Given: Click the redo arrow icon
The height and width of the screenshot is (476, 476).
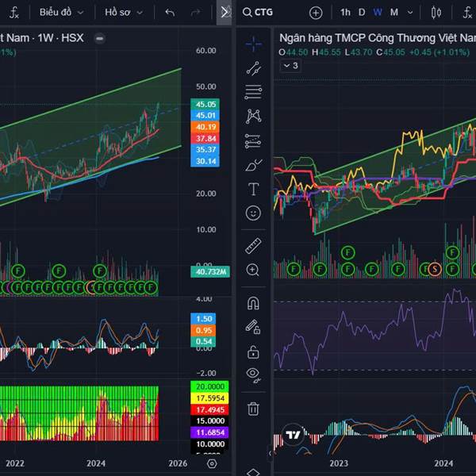Looking at the screenshot, I should click(195, 13).
